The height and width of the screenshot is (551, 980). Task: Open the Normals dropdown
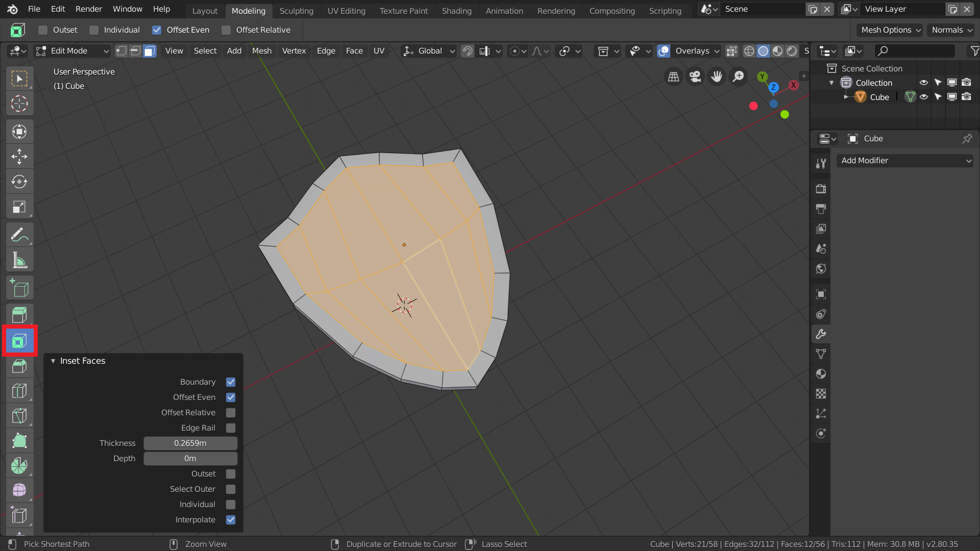(951, 30)
